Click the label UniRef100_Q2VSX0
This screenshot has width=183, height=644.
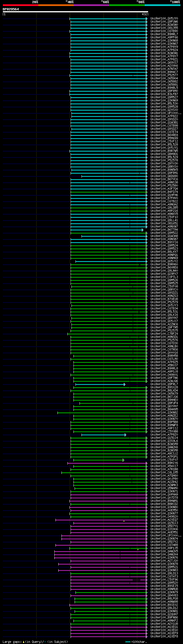tap(164, 110)
